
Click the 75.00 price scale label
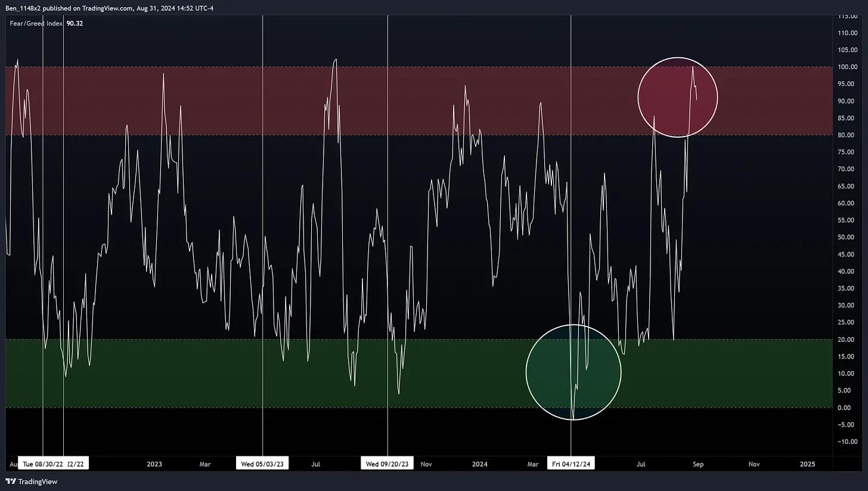(x=847, y=152)
